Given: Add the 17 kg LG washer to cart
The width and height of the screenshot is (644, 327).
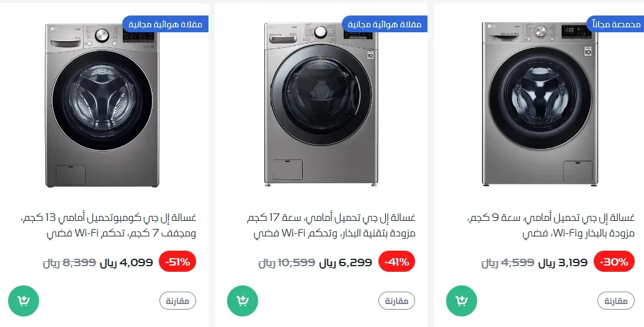Looking at the screenshot, I should (x=243, y=301).
